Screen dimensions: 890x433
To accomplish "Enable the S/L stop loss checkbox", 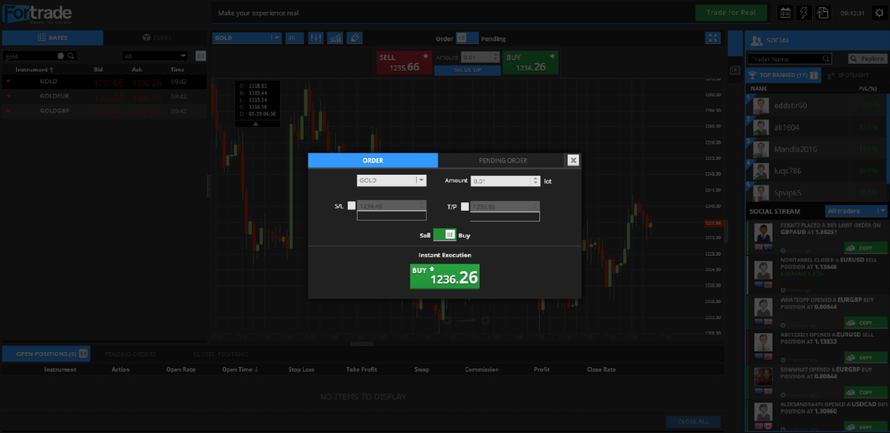I will click(x=351, y=206).
